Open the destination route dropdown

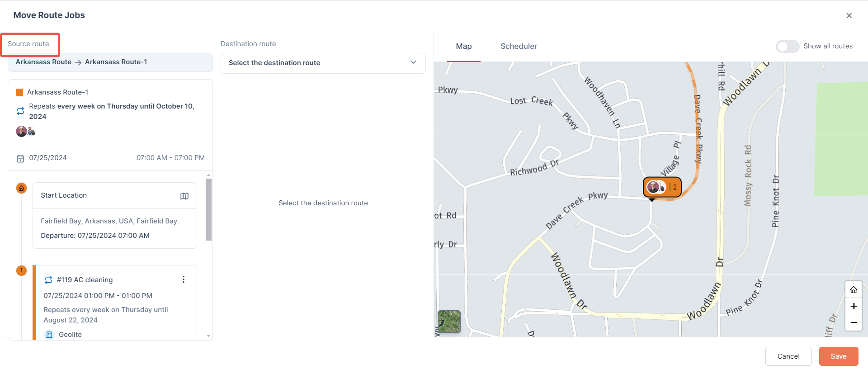tap(323, 63)
